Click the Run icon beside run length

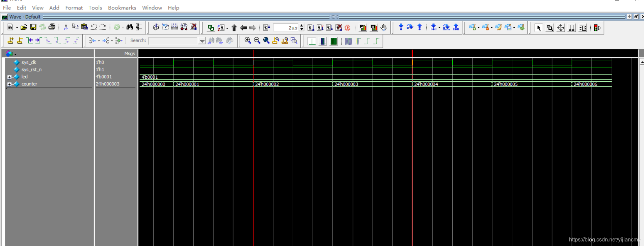coord(311,28)
